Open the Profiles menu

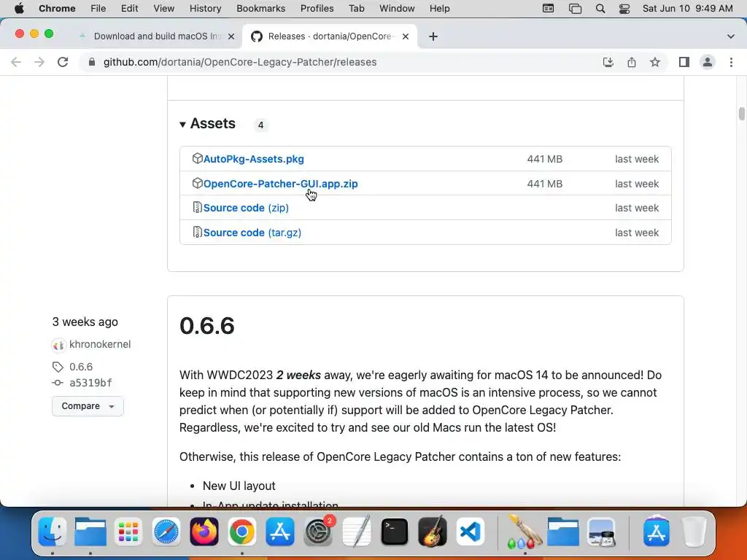(x=317, y=9)
